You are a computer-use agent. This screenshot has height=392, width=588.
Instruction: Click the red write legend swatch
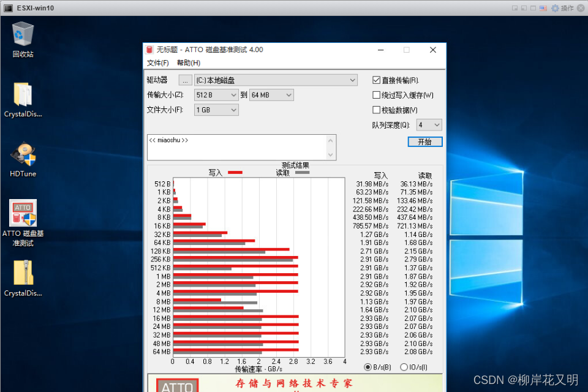pyautogui.click(x=235, y=173)
